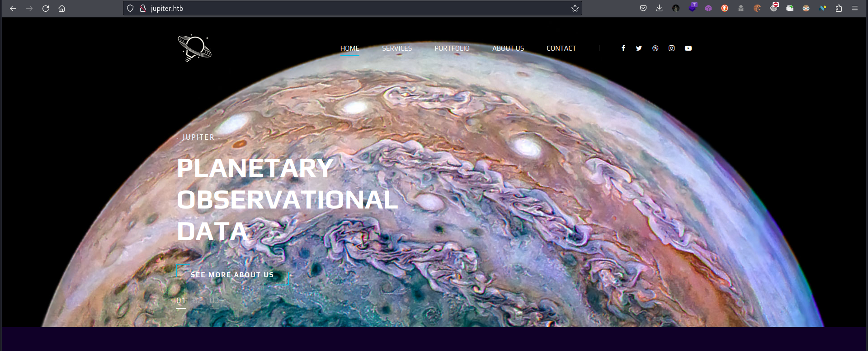Open the purple cube extension

708,8
